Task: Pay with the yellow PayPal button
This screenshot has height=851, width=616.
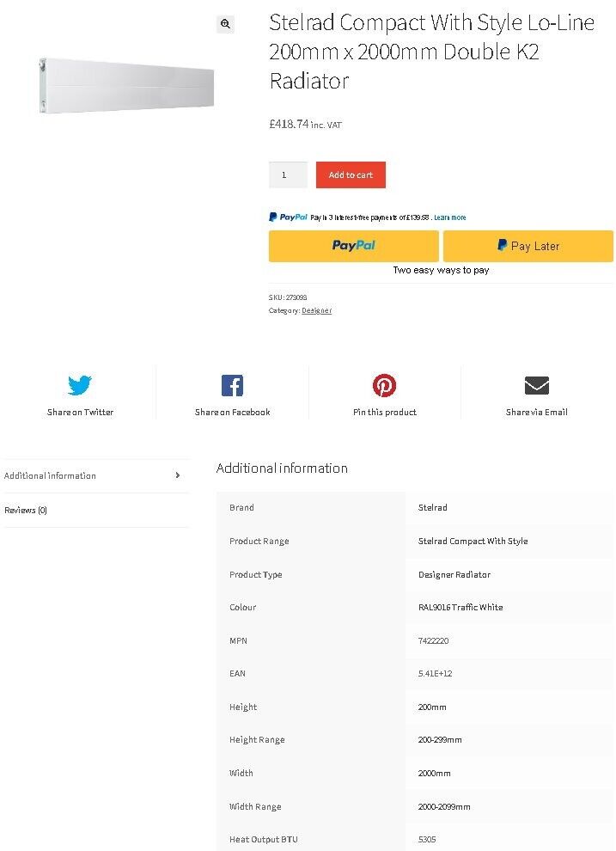Action: 354,246
